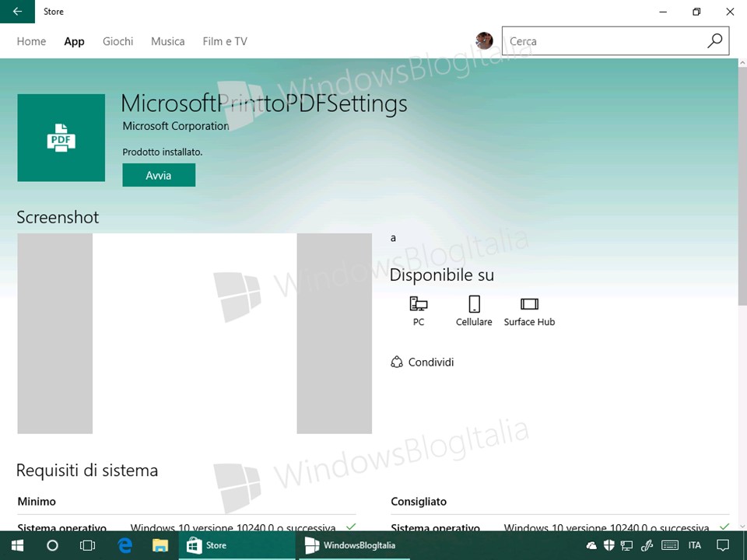The image size is (747, 560).
Task: Open Task View from the taskbar
Action: [88, 546]
